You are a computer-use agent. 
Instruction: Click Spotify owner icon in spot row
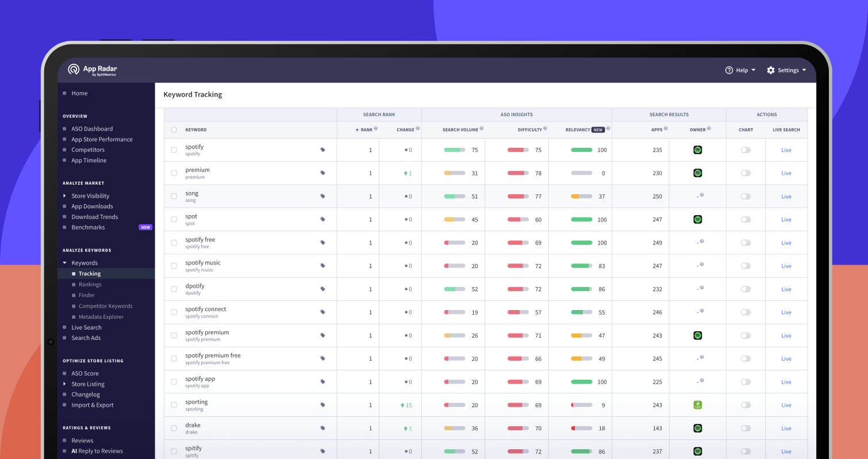698,220
